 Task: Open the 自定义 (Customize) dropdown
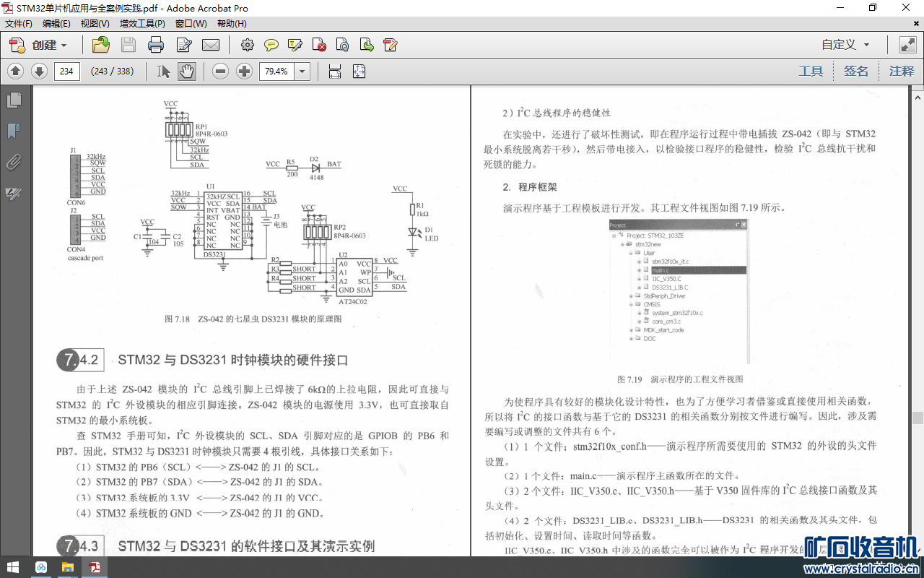click(x=845, y=45)
